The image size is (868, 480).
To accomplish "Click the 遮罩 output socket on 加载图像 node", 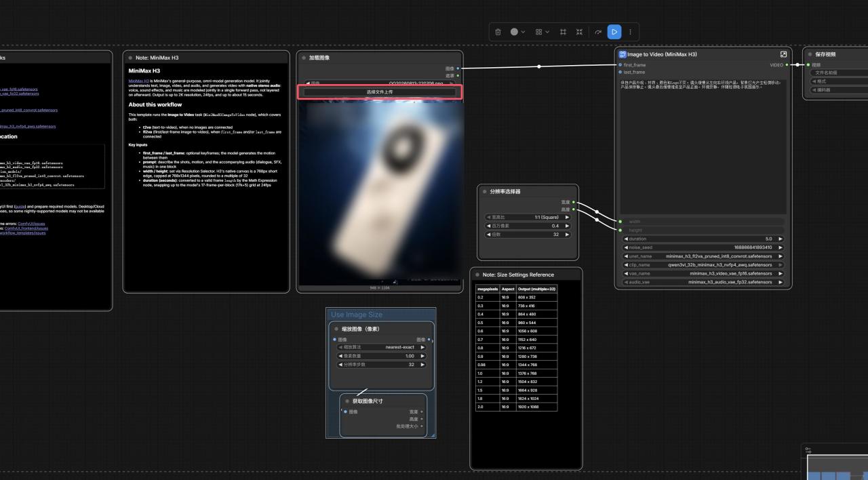I will [x=458, y=75].
